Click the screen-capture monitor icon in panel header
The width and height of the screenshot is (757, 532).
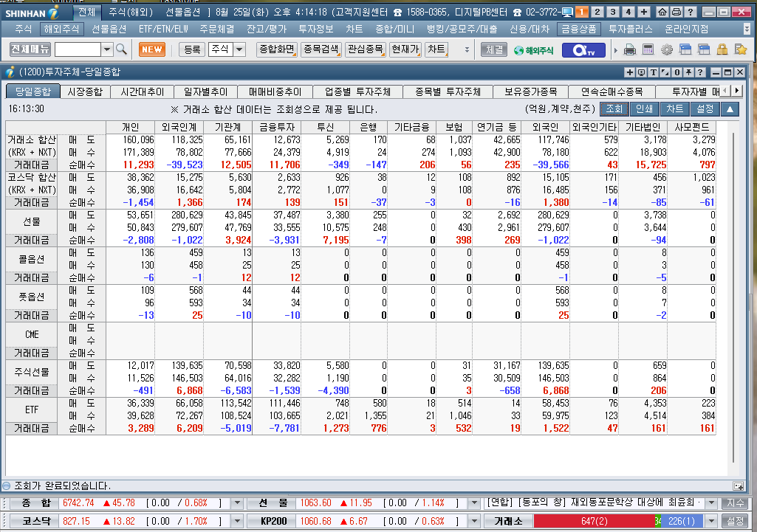click(641, 72)
